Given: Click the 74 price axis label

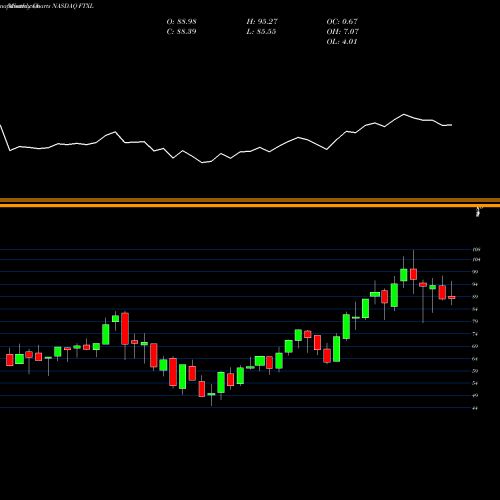Looking at the screenshot, I should point(475,334).
